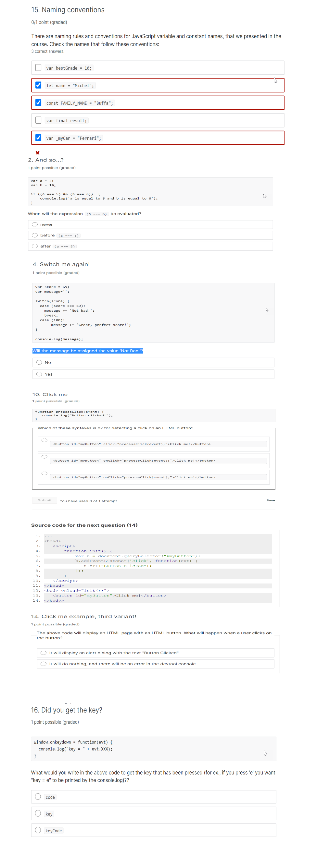Click the '4. Switch me again!' heading
Screen dimensions: 317x868
pyautogui.click(x=61, y=264)
